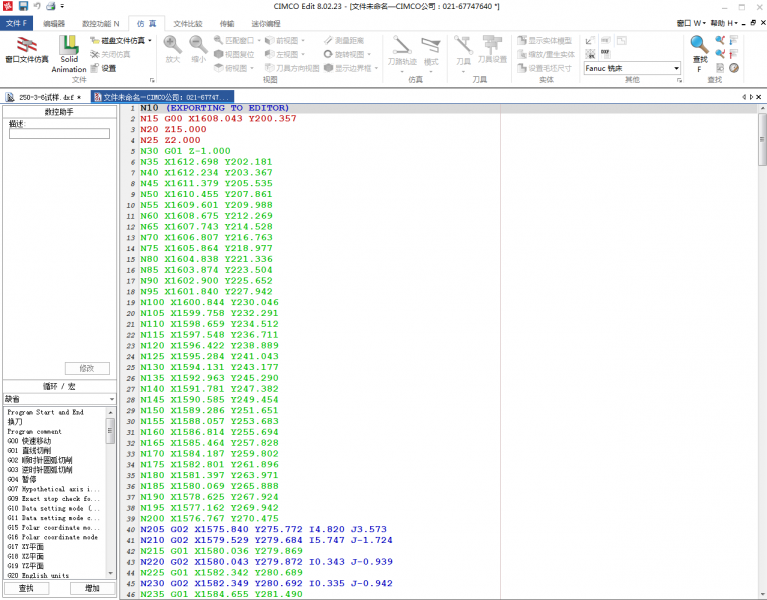
Task: Expand the 磁盘文件仿真 dropdown arrow
Action: click(150, 41)
